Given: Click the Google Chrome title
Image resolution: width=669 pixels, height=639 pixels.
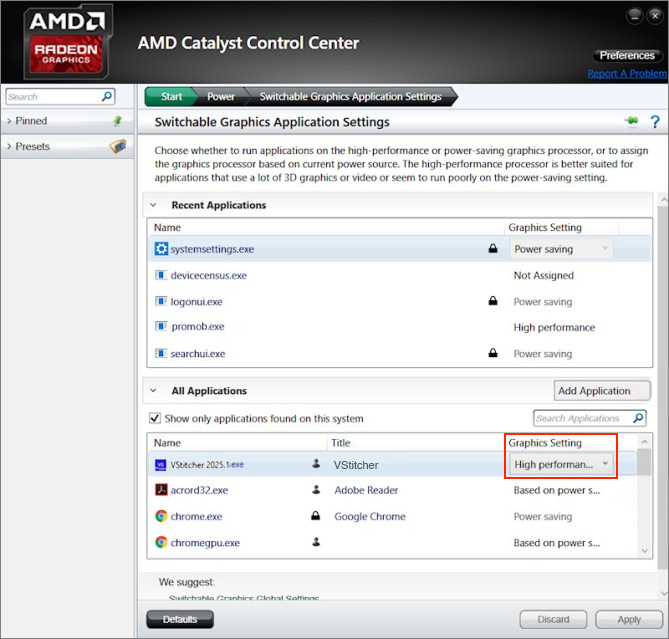Looking at the screenshot, I should coord(370,517).
